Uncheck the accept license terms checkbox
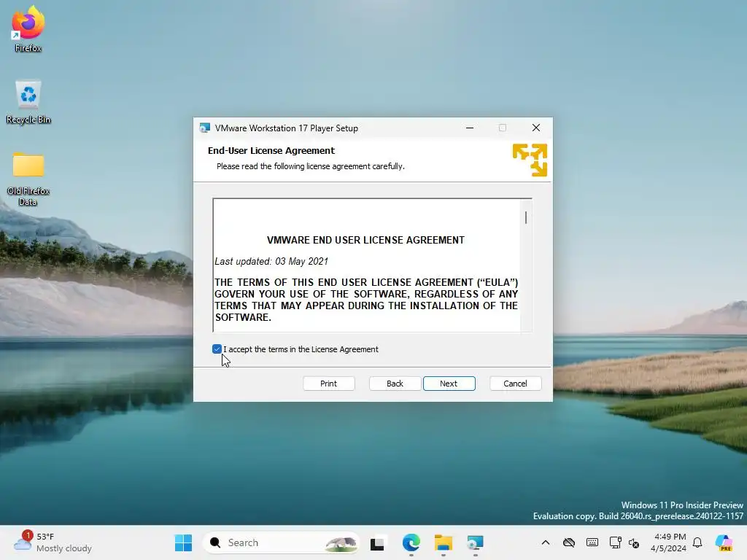This screenshot has height=560, width=747. pyautogui.click(x=217, y=349)
